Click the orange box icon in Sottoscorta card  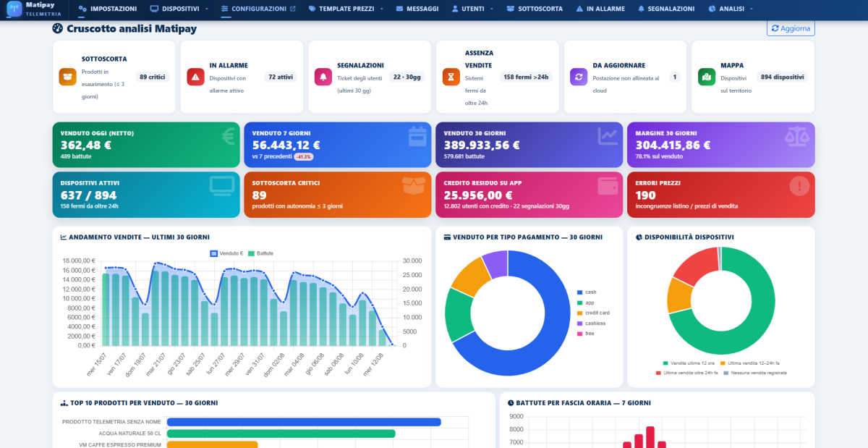pos(67,77)
